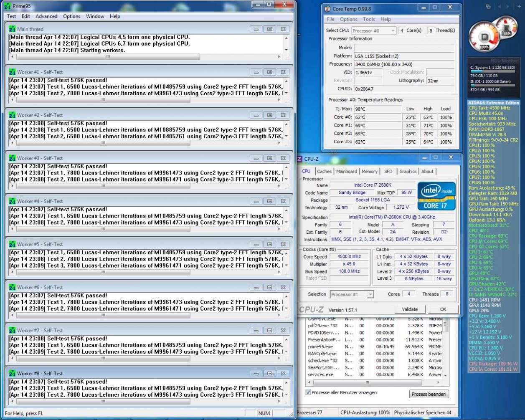The height and width of the screenshot is (420, 525).
Task: Open Prime95 Advanced menu
Action: (46, 16)
